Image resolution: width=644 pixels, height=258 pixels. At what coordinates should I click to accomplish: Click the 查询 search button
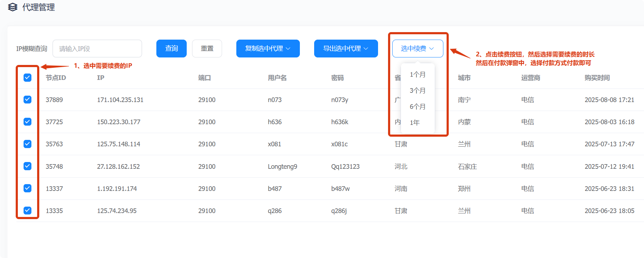point(171,49)
